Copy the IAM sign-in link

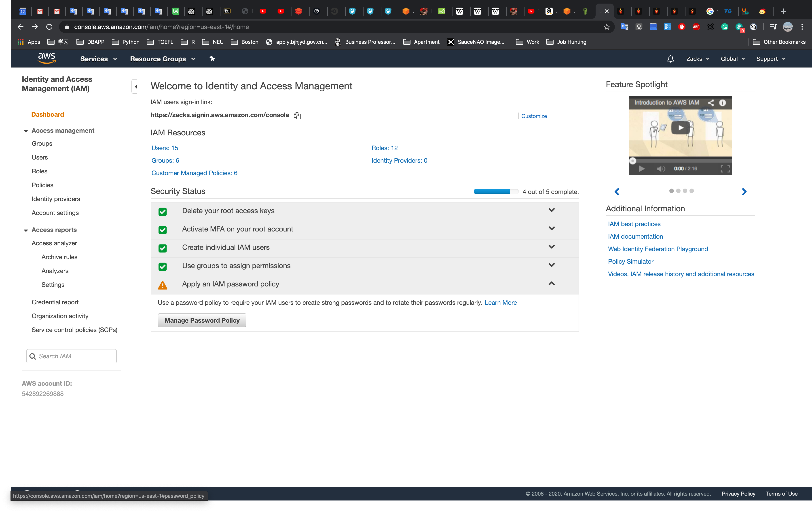[x=297, y=116]
